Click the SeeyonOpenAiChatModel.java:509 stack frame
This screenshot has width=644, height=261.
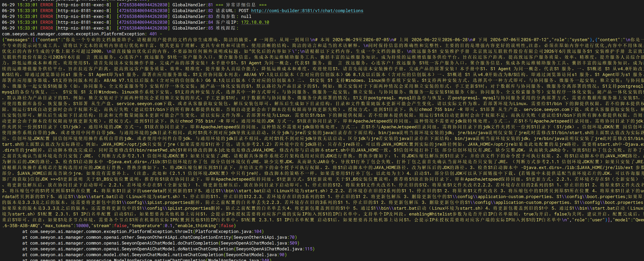tap(161, 243)
